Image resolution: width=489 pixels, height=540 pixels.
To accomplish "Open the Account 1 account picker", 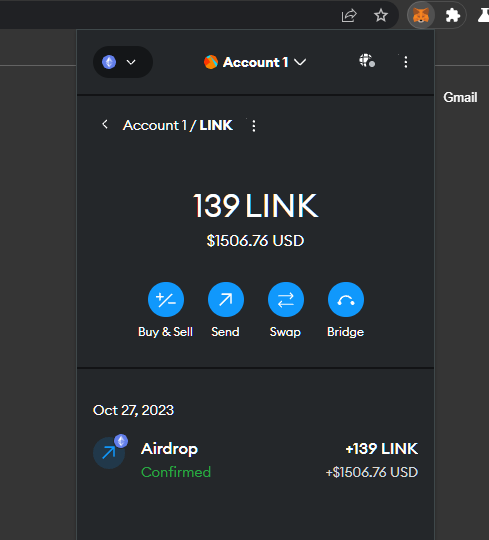I will 255,62.
